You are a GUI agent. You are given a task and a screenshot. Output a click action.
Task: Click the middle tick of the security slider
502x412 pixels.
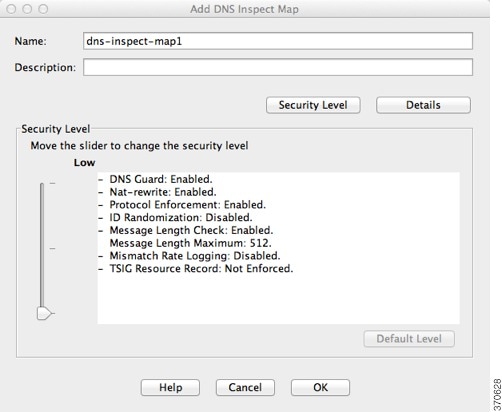click(x=52, y=248)
